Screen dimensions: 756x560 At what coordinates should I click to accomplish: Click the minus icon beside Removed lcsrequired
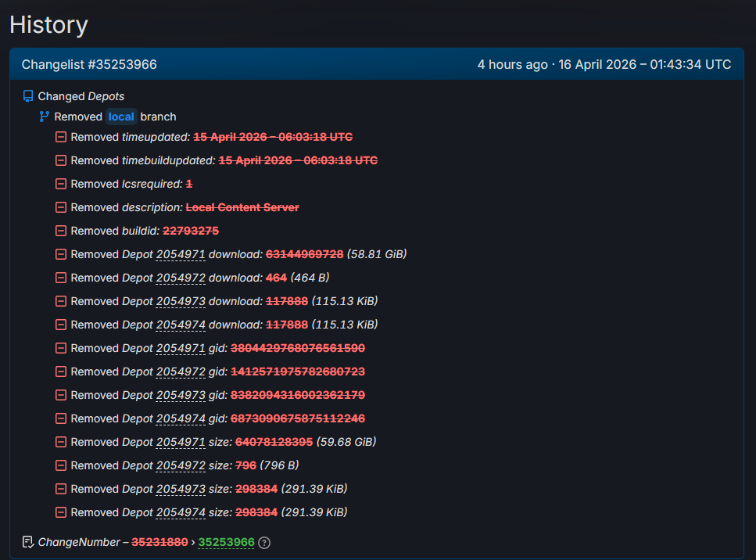pos(61,184)
